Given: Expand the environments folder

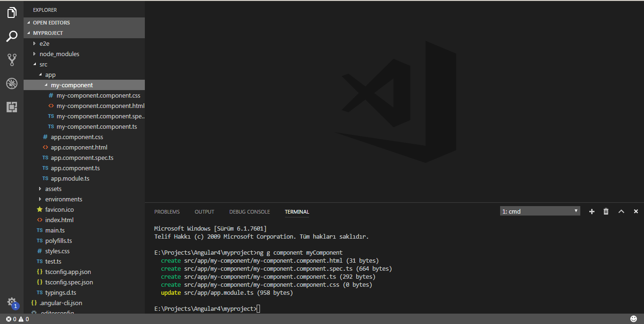Looking at the screenshot, I should pos(84,199).
